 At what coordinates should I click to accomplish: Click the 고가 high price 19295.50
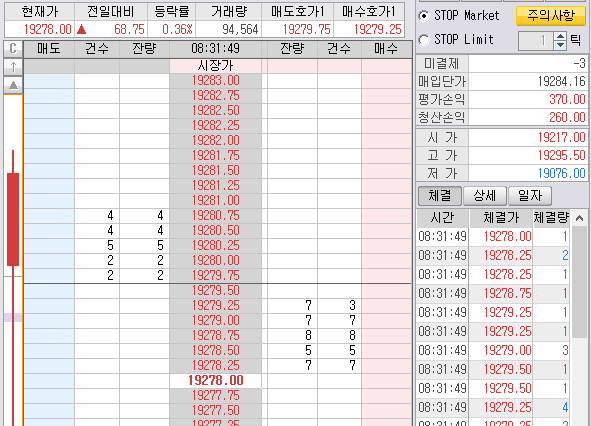(562, 156)
